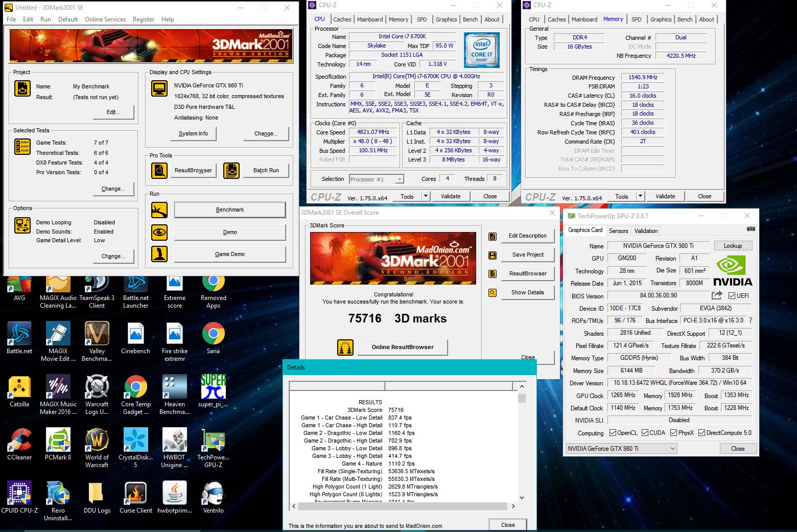Screen dimensions: 797x532
Task: Click the Selected Tests checklist icon
Action: [22, 147]
